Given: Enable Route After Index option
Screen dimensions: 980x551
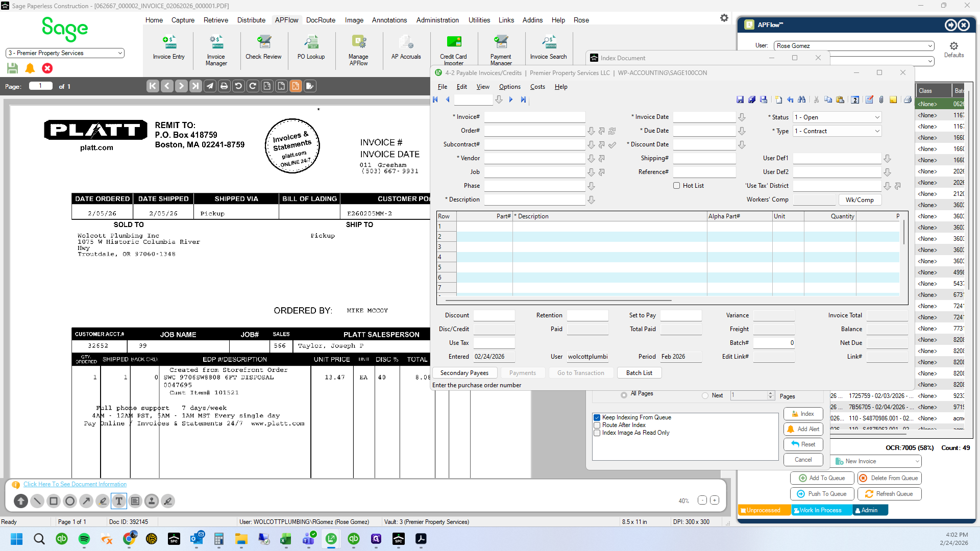Looking at the screenshot, I should pyautogui.click(x=597, y=425).
